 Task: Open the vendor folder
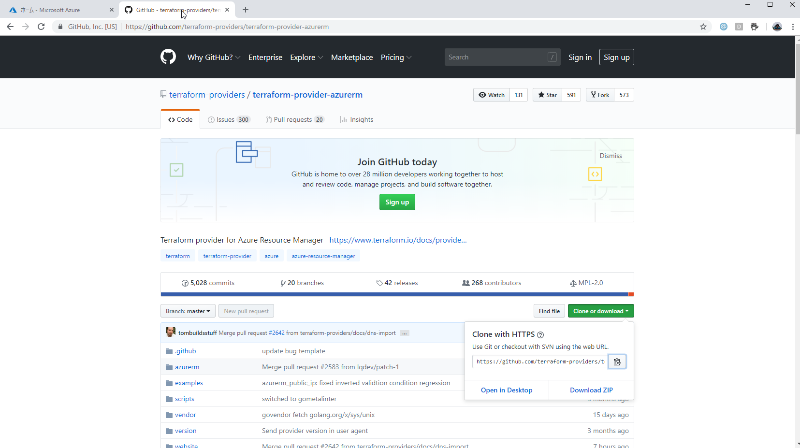point(185,415)
